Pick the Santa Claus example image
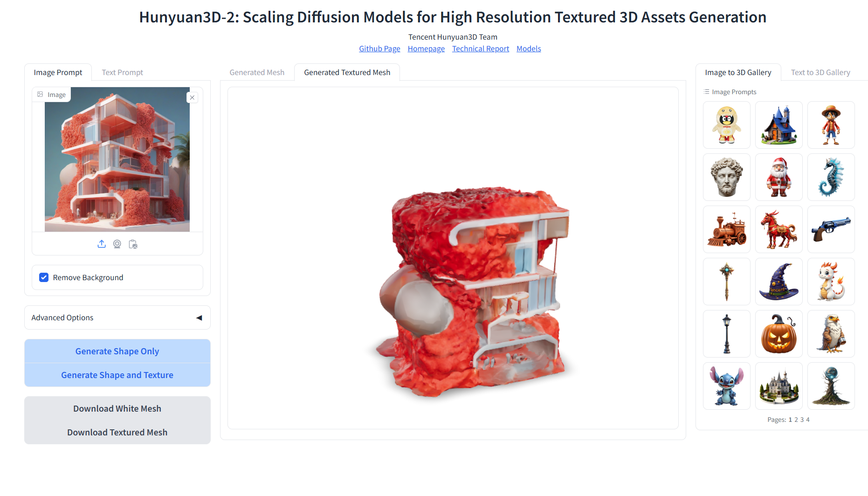This screenshot has height=496, width=868. [778, 177]
